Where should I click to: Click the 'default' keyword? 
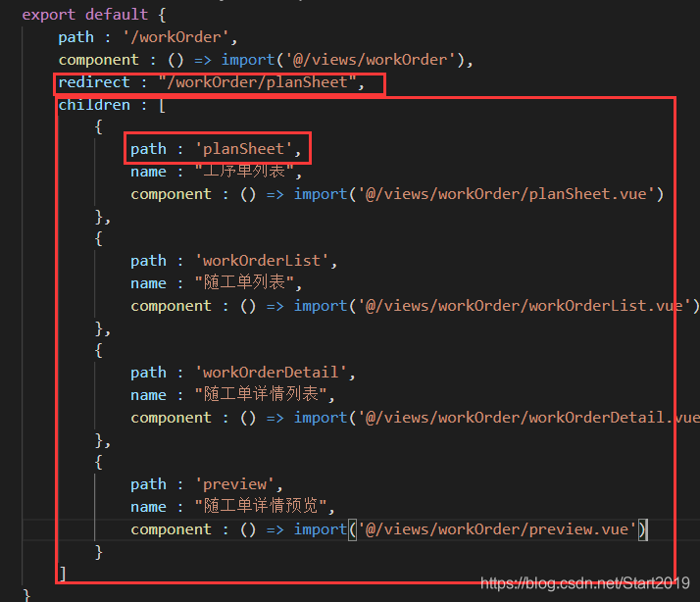pos(117,15)
